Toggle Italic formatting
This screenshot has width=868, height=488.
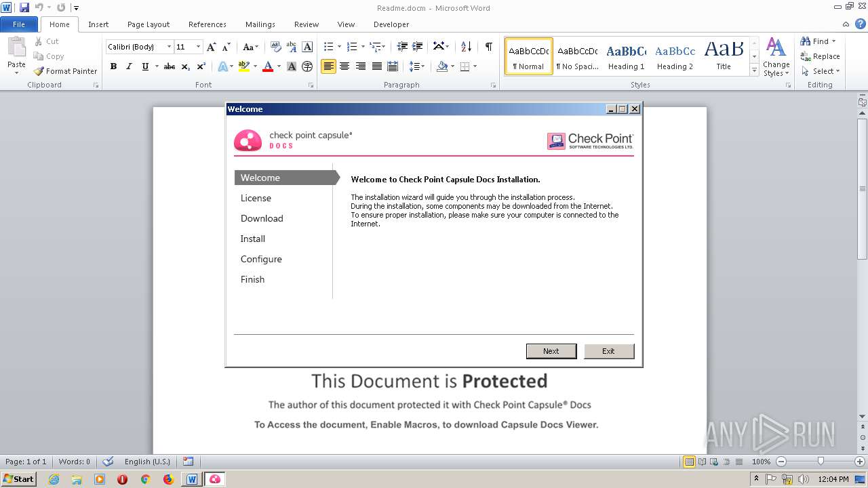tap(129, 66)
